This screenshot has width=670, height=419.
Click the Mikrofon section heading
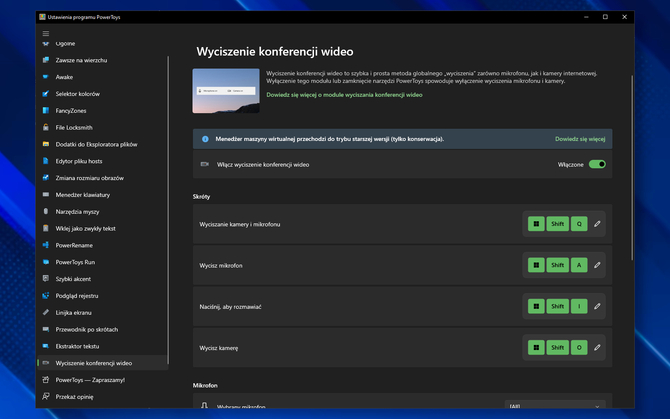pyautogui.click(x=205, y=385)
